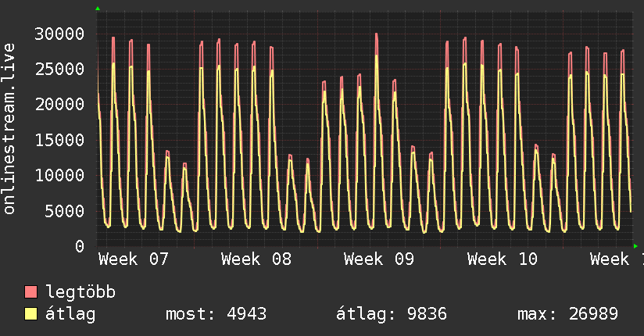The height and width of the screenshot is (336, 644).
Task: Click the 5000 y-axis label
Action: [x=65, y=211]
